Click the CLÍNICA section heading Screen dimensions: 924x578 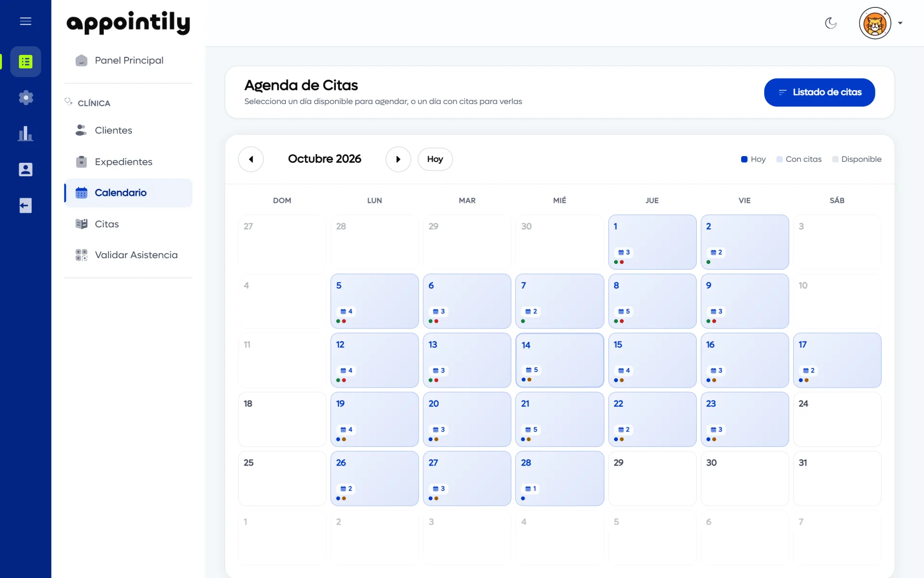point(94,103)
